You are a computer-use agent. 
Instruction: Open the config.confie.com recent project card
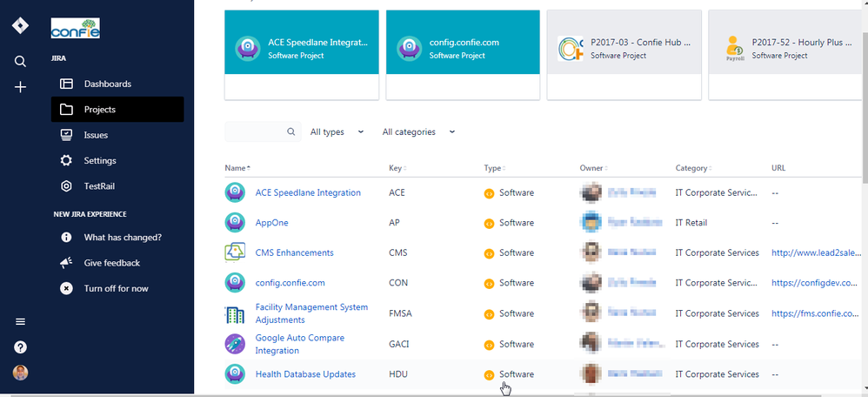(463, 55)
